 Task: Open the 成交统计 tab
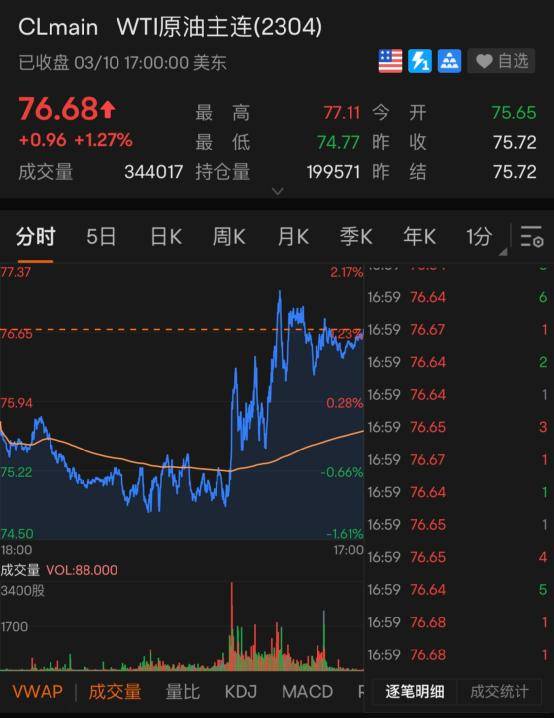click(x=499, y=691)
